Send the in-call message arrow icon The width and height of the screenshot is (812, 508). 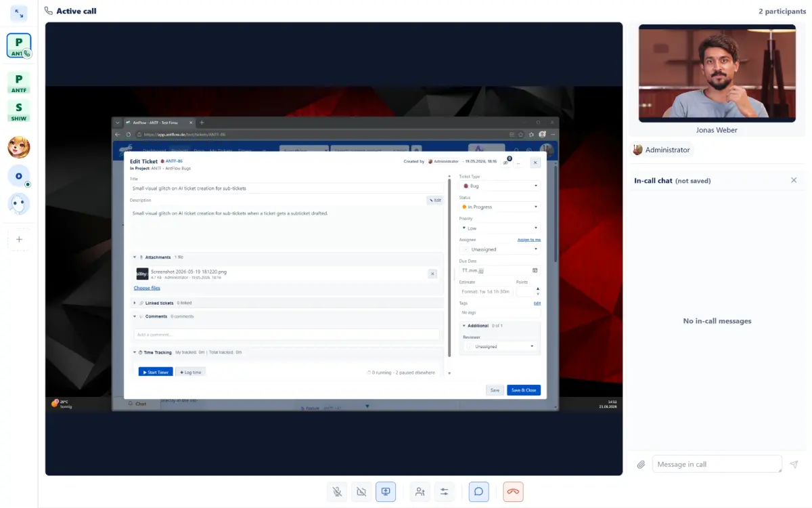click(794, 465)
